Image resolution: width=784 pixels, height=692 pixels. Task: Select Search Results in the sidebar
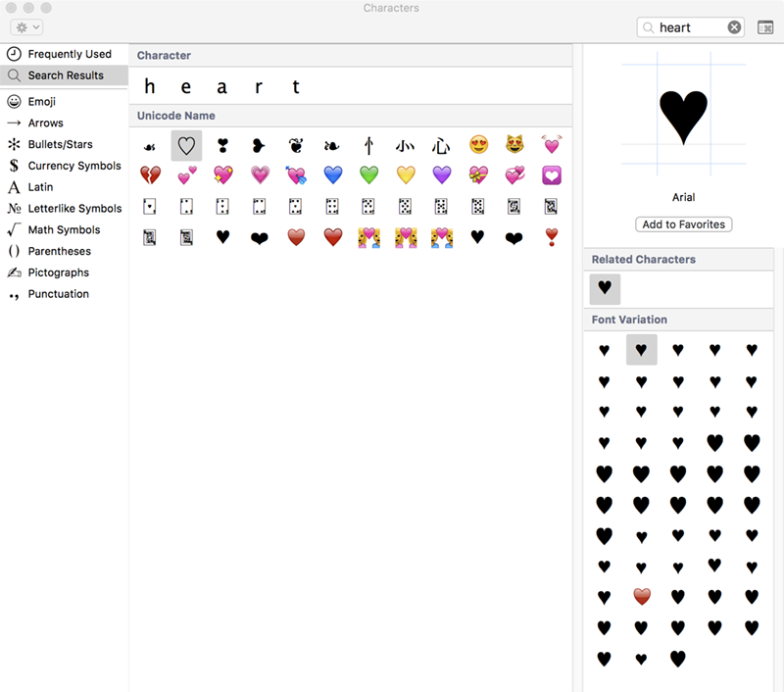pos(64,75)
